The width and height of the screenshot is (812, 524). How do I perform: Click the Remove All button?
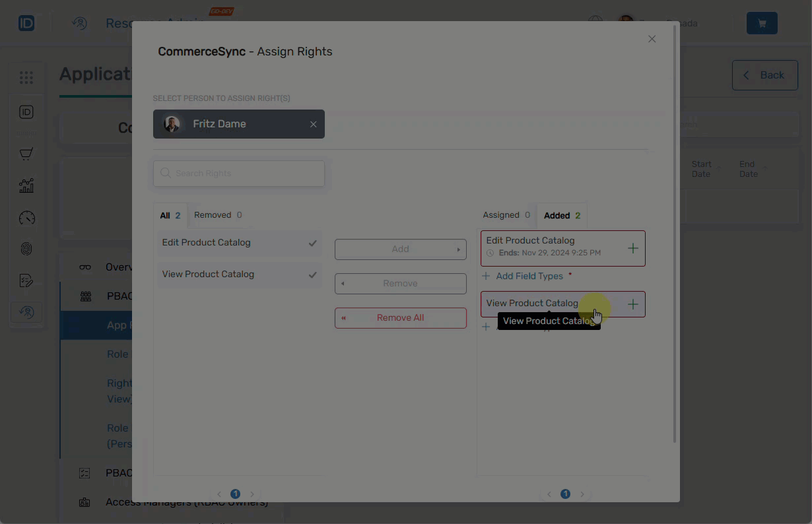400,317
